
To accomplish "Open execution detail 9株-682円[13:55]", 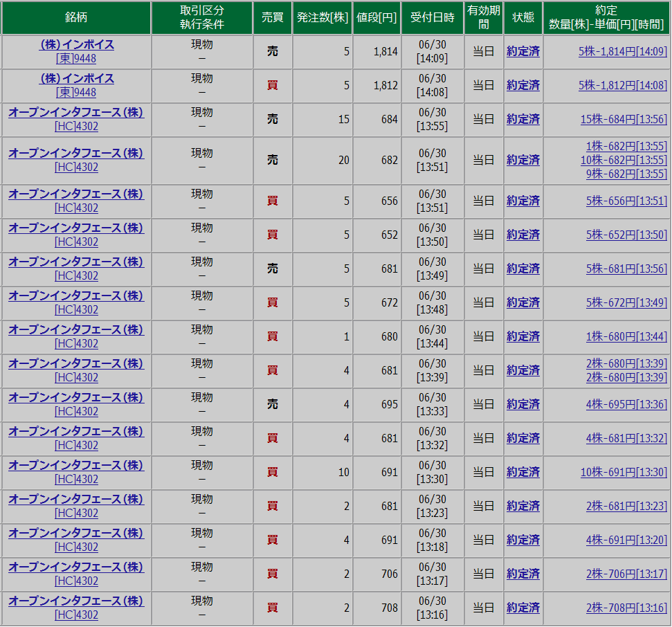I will [626, 174].
